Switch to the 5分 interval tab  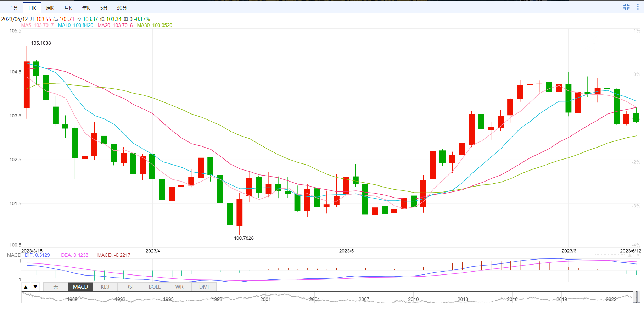pos(104,8)
